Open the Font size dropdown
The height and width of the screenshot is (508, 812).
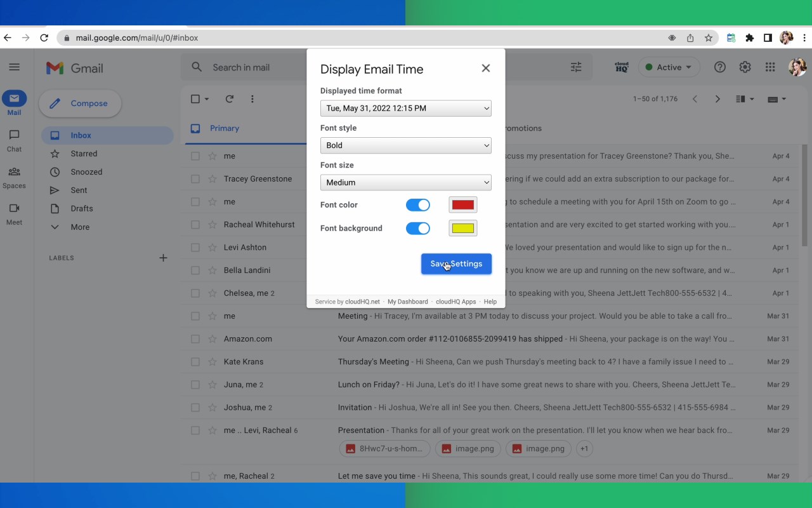coord(406,182)
